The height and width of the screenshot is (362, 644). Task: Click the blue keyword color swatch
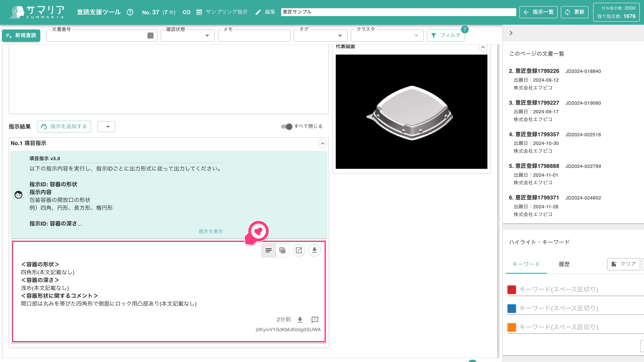(512, 308)
